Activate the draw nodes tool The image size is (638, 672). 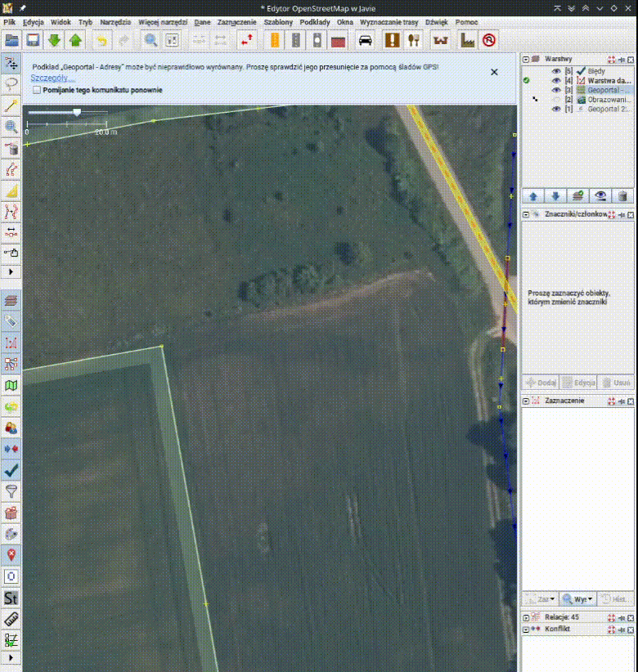[x=11, y=105]
